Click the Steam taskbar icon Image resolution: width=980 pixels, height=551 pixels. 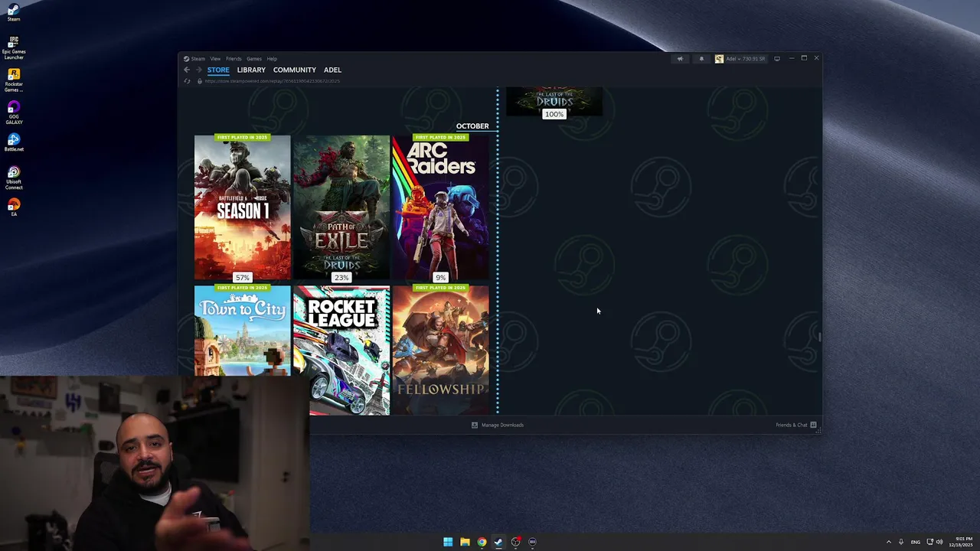click(498, 542)
